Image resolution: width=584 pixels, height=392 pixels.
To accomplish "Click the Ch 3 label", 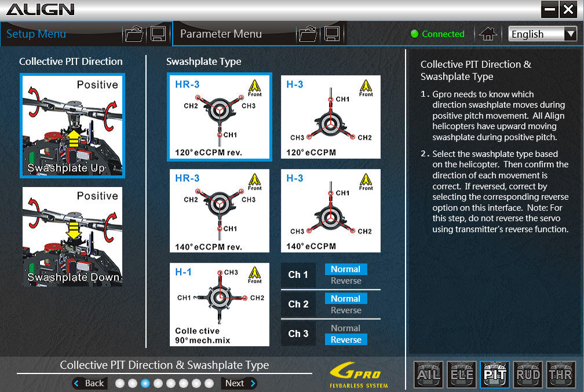I will tap(298, 334).
